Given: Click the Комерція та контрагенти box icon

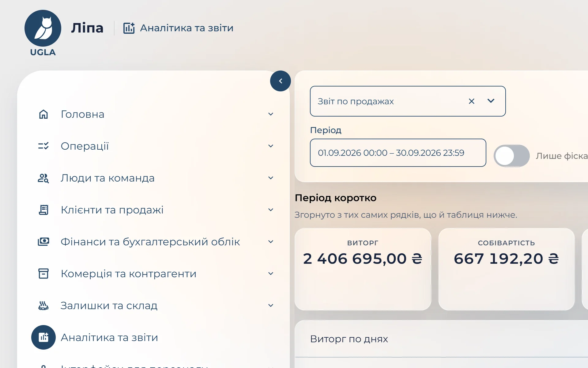Looking at the screenshot, I should pos(43,274).
